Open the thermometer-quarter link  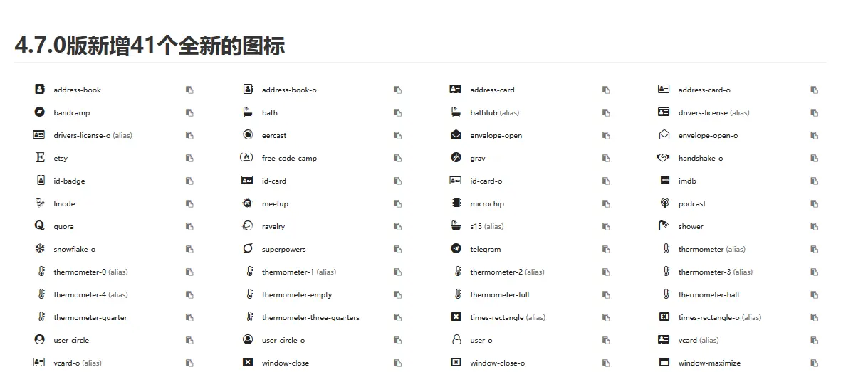pos(90,317)
